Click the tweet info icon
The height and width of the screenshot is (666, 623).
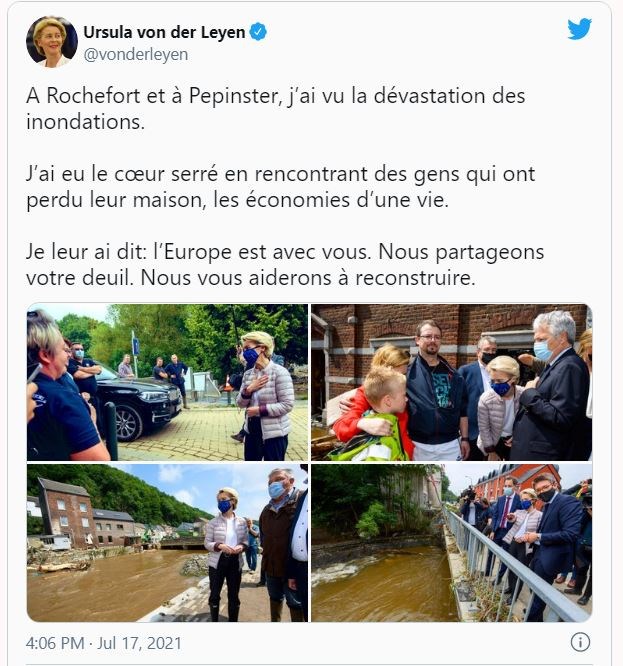point(580,642)
